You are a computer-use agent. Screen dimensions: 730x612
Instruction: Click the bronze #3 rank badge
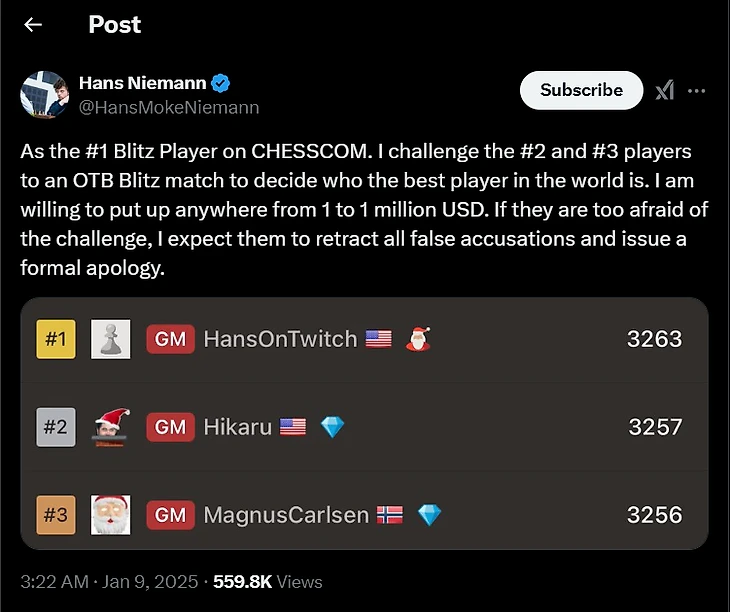tap(56, 515)
